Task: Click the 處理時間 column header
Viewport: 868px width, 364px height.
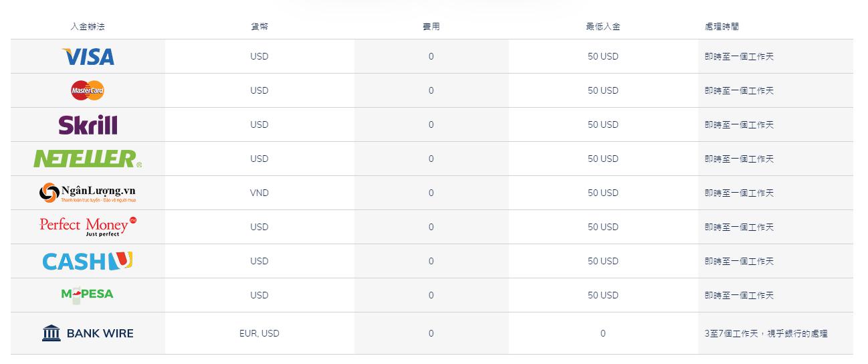Action: point(722,27)
